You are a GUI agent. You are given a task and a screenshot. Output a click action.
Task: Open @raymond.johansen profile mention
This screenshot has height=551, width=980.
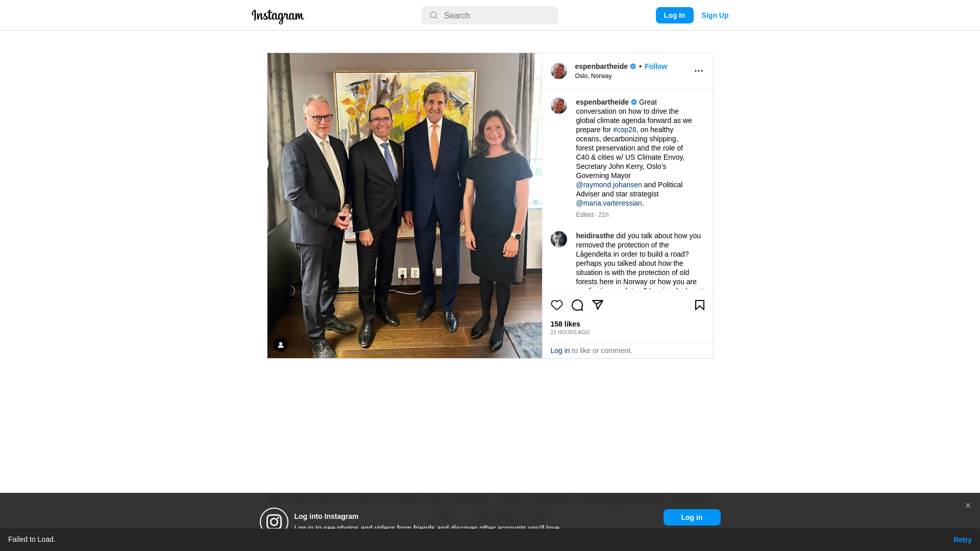[609, 185]
